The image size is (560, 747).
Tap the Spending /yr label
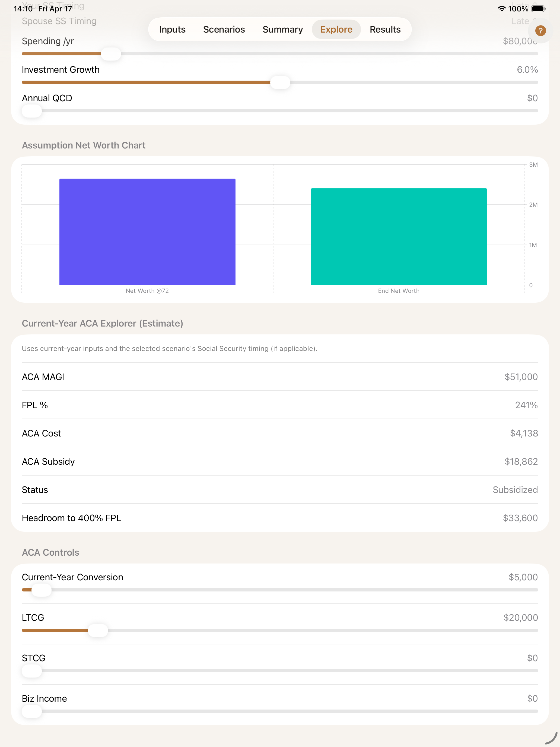click(x=47, y=42)
